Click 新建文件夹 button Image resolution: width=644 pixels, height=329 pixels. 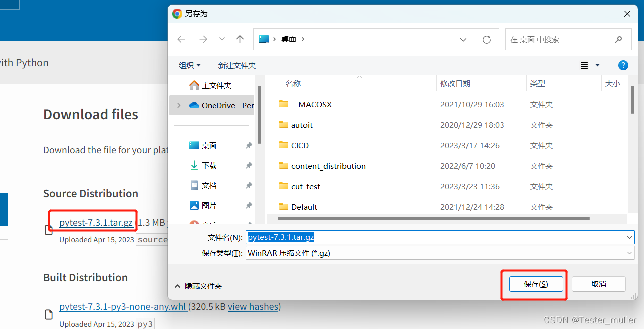(237, 65)
